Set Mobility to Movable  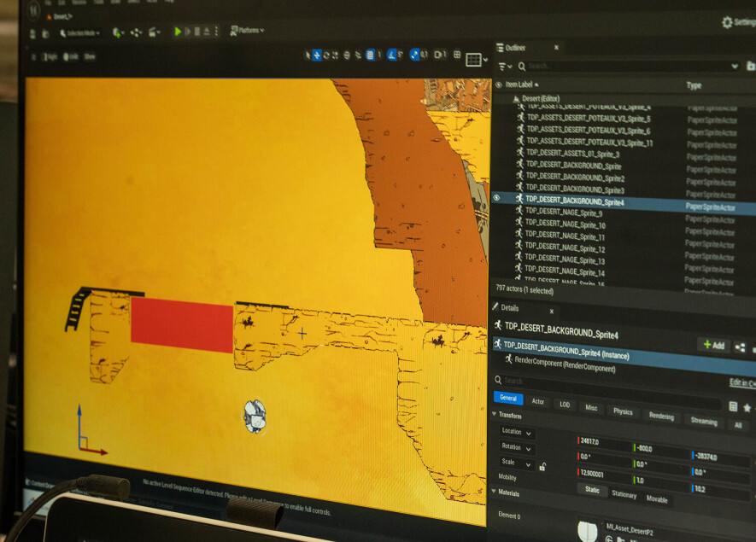(657, 499)
